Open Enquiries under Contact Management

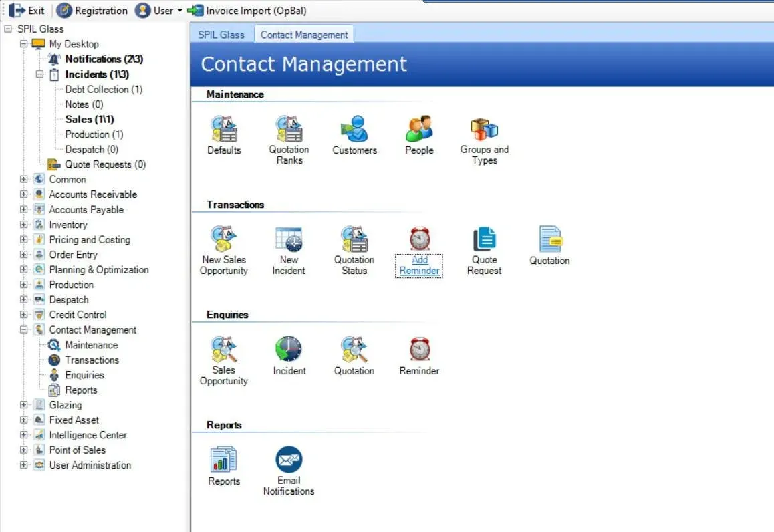click(x=84, y=375)
